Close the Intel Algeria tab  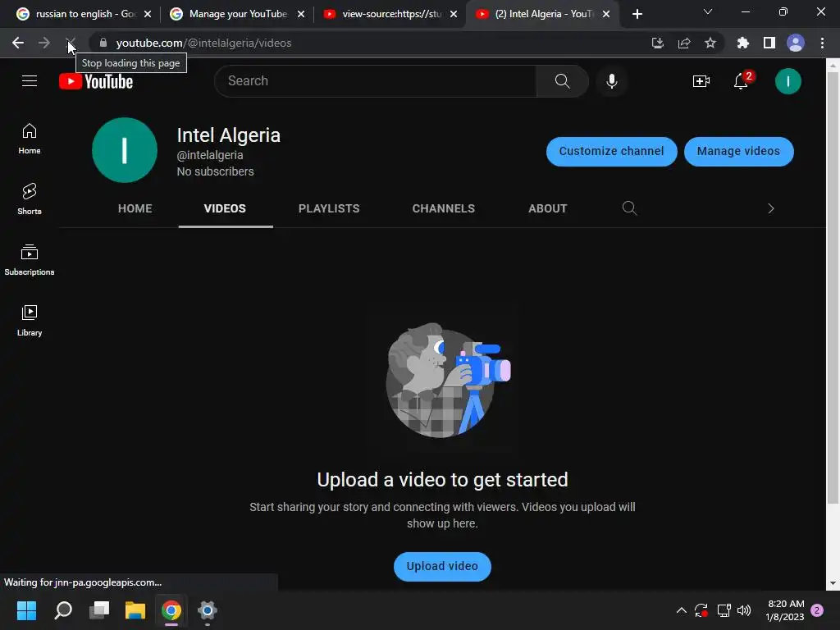(606, 14)
